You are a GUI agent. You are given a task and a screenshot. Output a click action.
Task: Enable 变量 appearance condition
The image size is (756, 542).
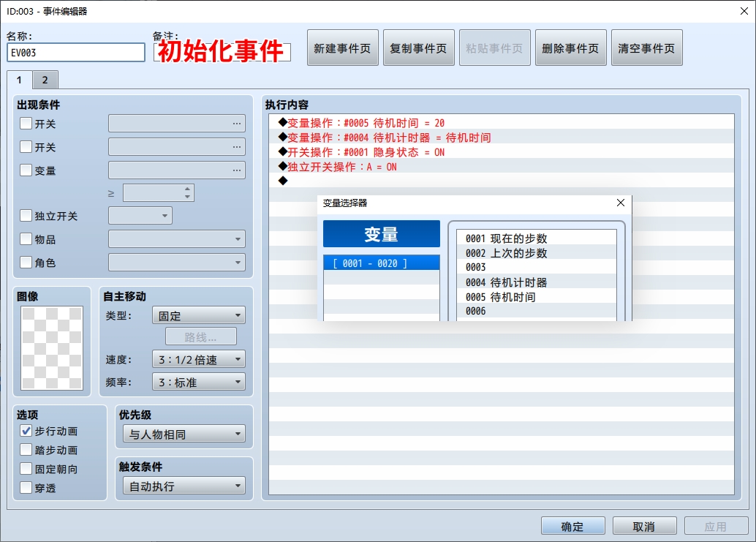(x=26, y=170)
